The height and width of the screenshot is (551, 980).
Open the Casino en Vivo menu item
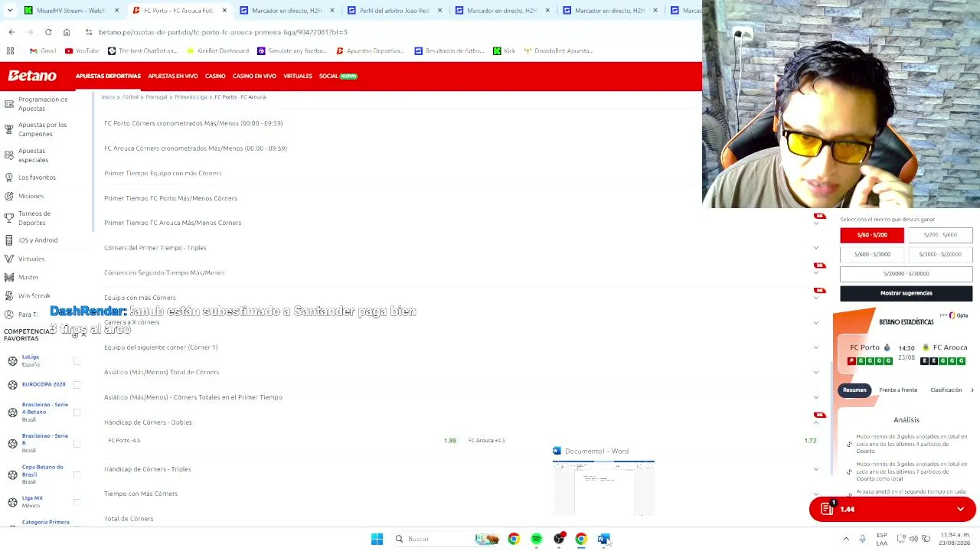[254, 76]
